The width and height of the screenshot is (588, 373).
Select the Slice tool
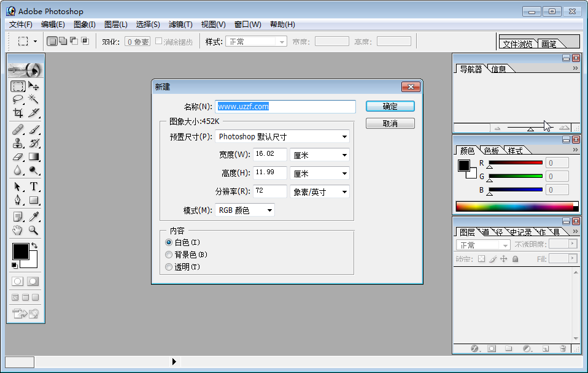(34, 112)
